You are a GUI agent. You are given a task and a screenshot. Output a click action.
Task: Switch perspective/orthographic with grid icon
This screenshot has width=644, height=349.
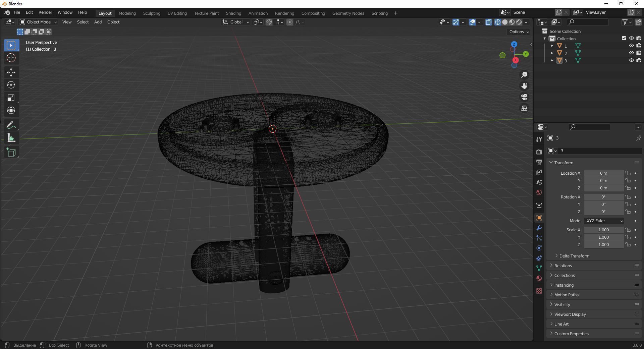click(x=524, y=108)
